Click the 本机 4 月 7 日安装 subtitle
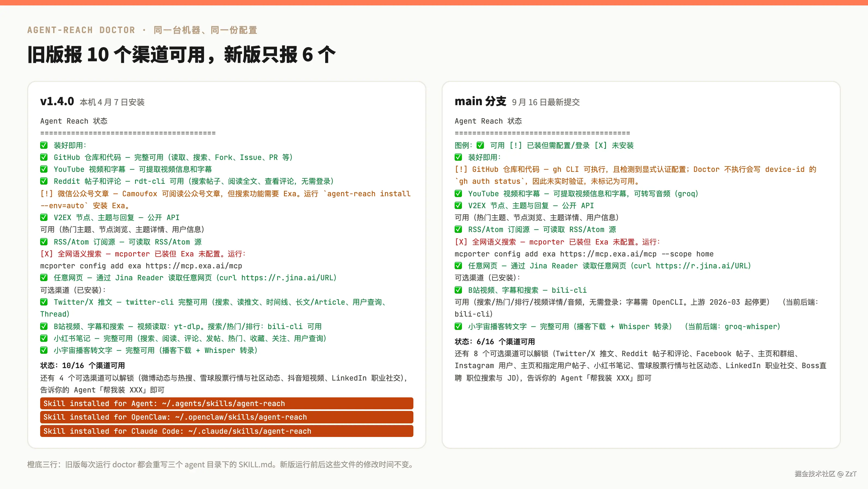868x489 pixels. tap(112, 102)
